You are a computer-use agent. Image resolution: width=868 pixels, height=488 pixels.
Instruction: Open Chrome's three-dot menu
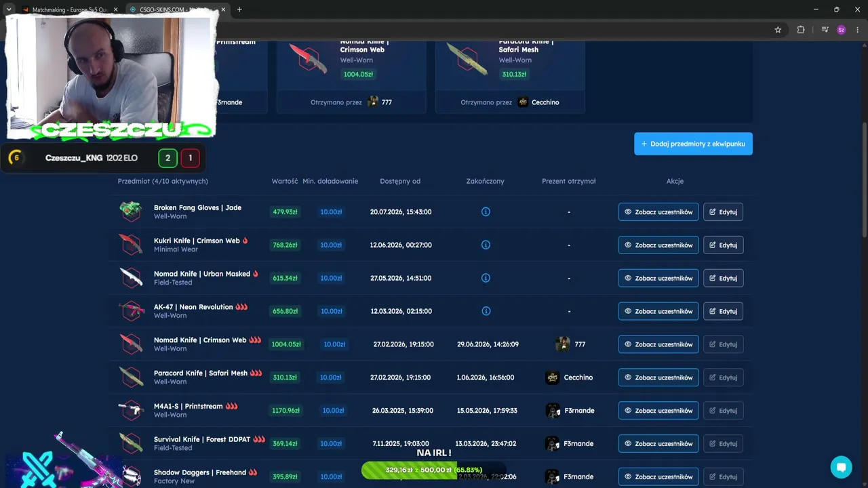(x=858, y=30)
